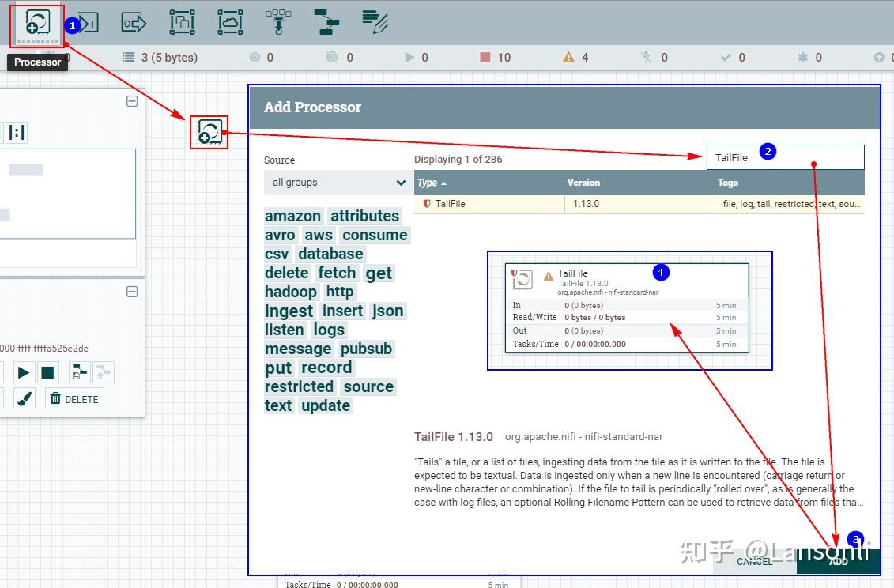Viewport: 894px width, 588px height.
Task: Click the Process Group toolbar icon
Action: click(x=183, y=23)
